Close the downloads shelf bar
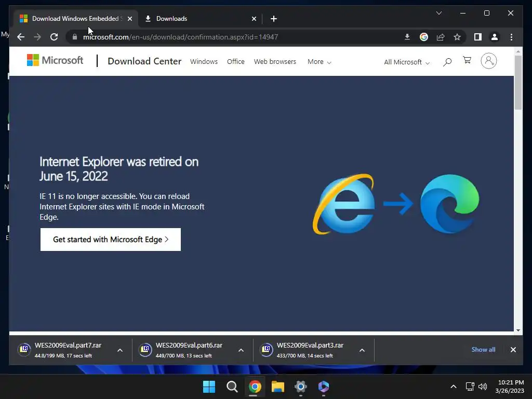The width and height of the screenshot is (532, 399). (513, 350)
